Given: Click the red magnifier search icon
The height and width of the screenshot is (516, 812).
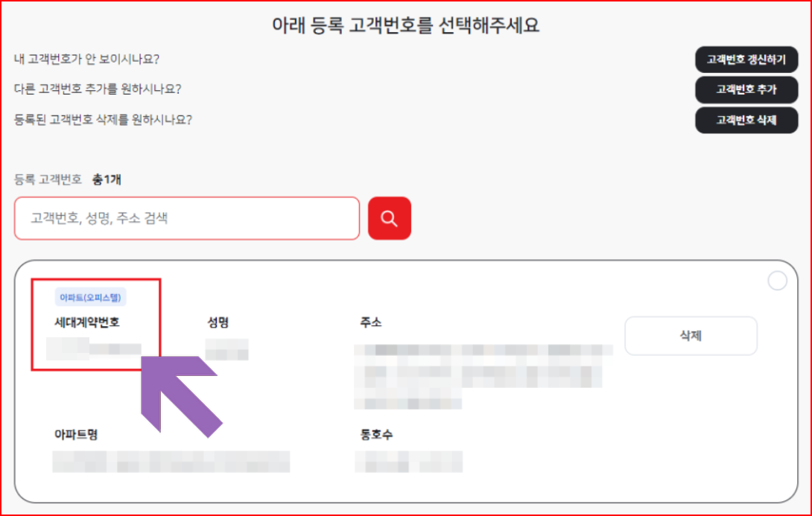Looking at the screenshot, I should [x=390, y=218].
